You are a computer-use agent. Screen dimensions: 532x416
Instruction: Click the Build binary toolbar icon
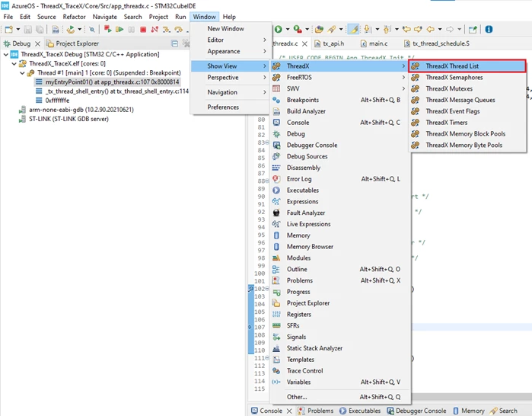click(x=55, y=30)
